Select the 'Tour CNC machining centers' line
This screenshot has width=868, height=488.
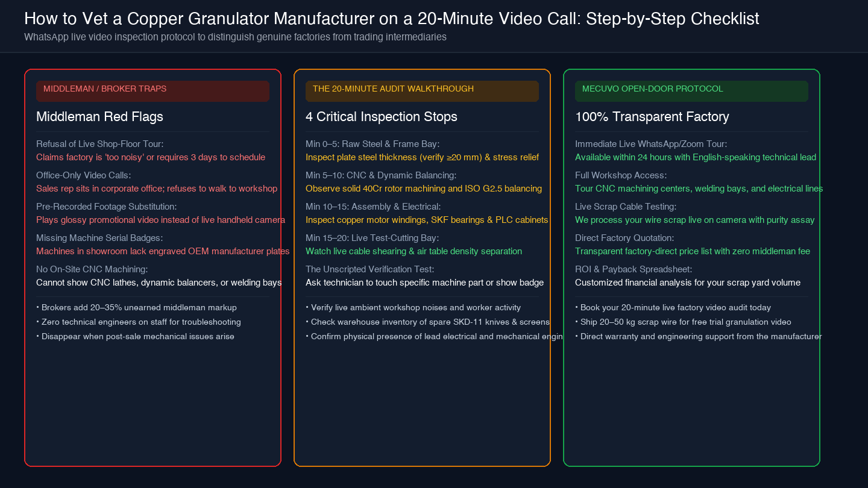(x=699, y=189)
